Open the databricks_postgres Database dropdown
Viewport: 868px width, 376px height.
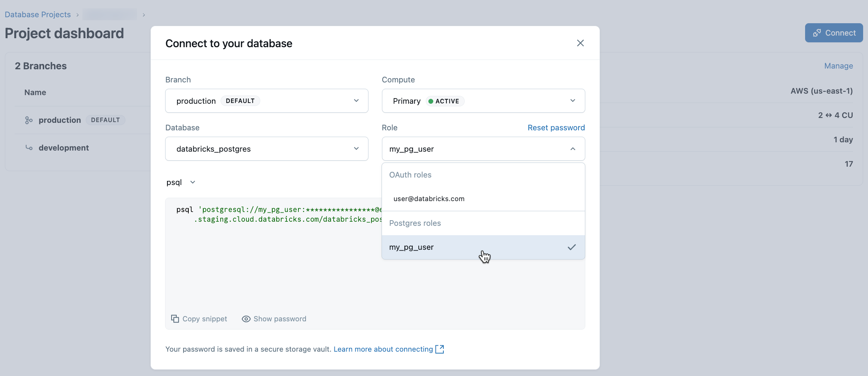(x=266, y=148)
